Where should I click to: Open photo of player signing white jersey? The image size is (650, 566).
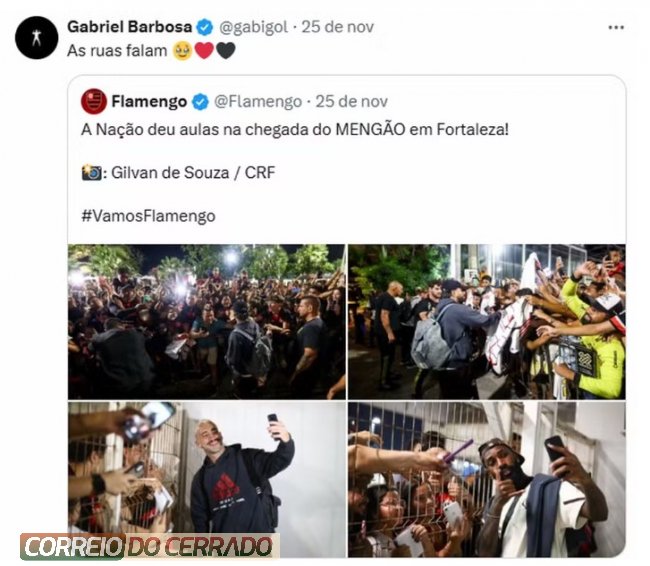(x=487, y=322)
